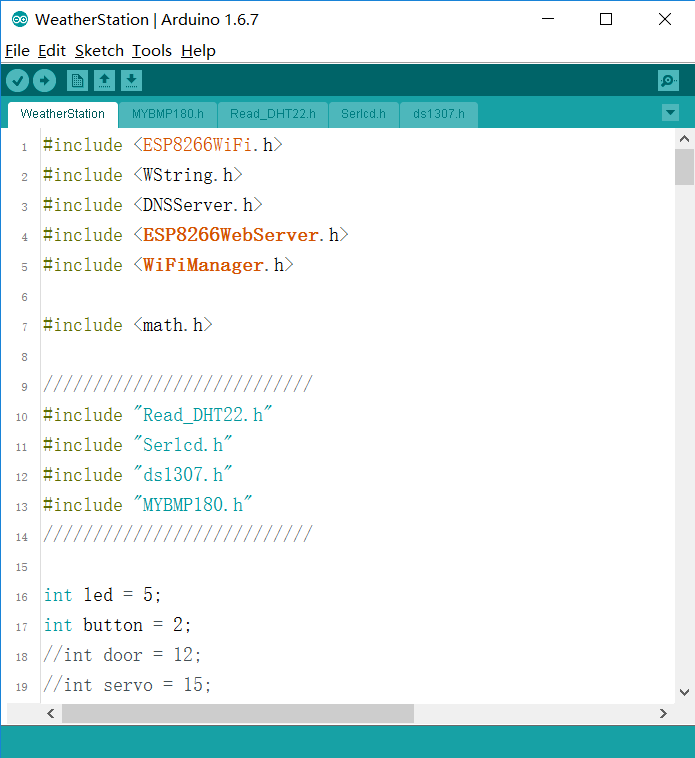Minimize the Arduino window
This screenshot has height=758, width=695.
pyautogui.click(x=548, y=19)
